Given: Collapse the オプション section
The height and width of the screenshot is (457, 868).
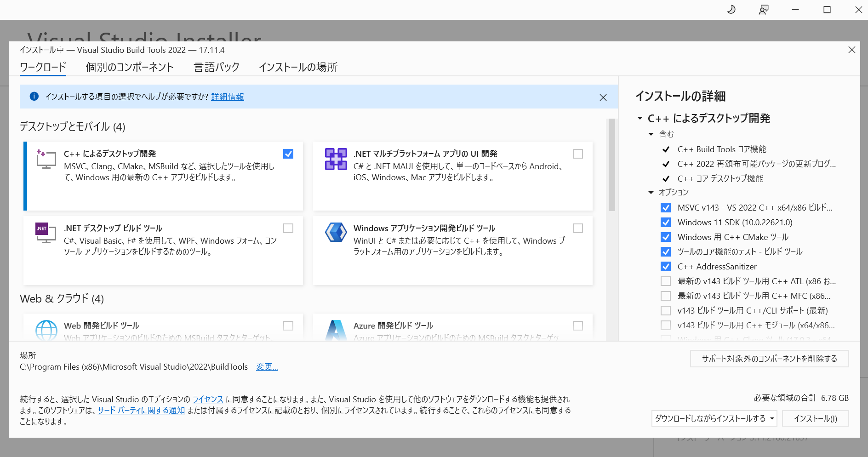Looking at the screenshot, I should [650, 193].
